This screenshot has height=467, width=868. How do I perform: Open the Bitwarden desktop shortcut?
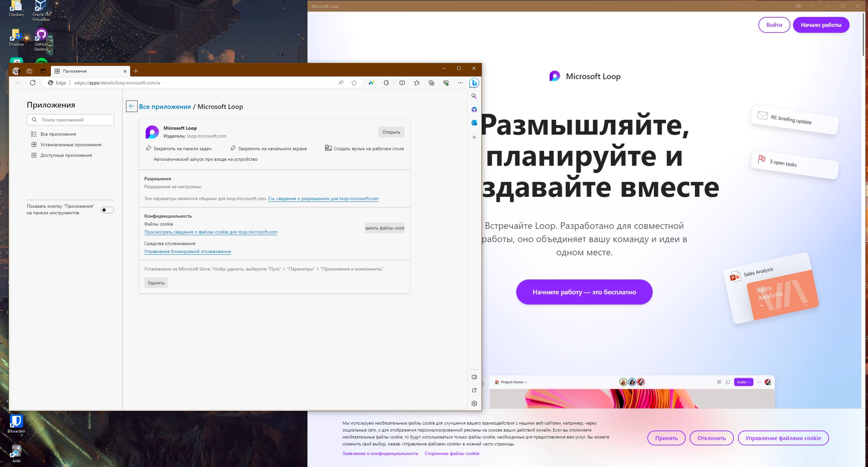(x=16, y=424)
